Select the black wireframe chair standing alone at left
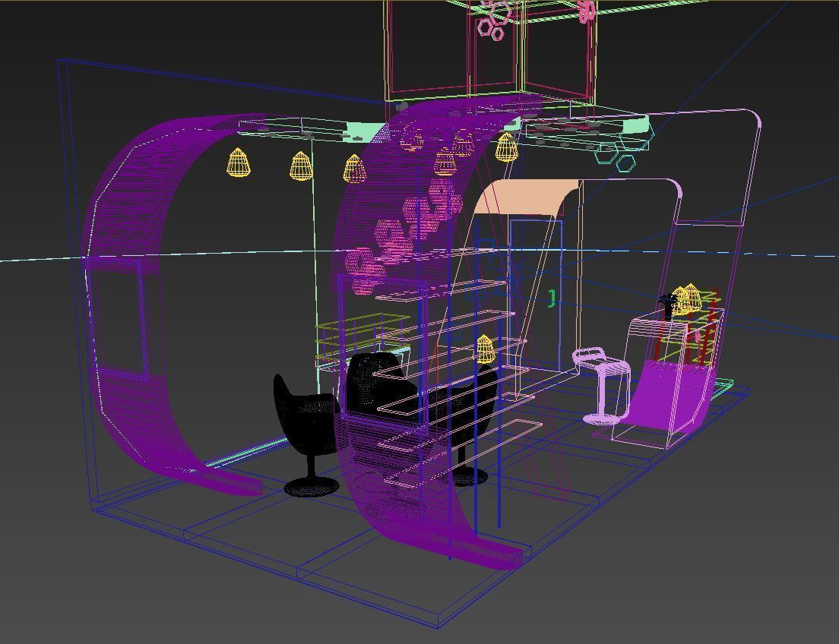Image resolution: width=839 pixels, height=644 pixels. (306, 435)
